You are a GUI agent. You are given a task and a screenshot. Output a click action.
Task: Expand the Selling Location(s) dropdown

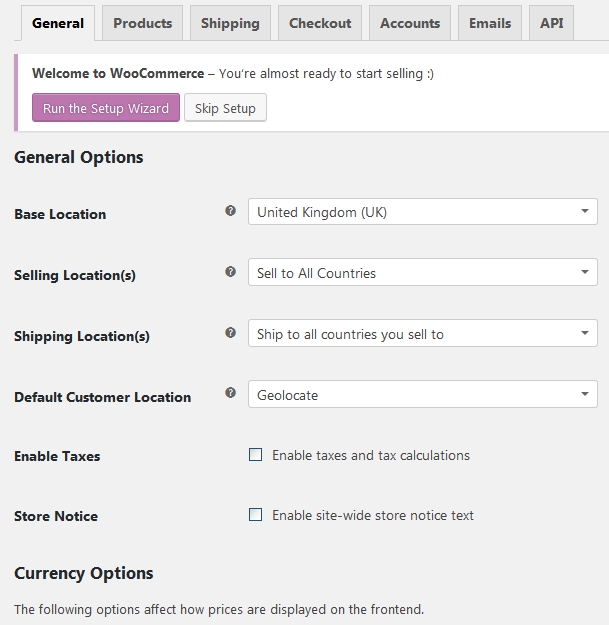(x=422, y=273)
